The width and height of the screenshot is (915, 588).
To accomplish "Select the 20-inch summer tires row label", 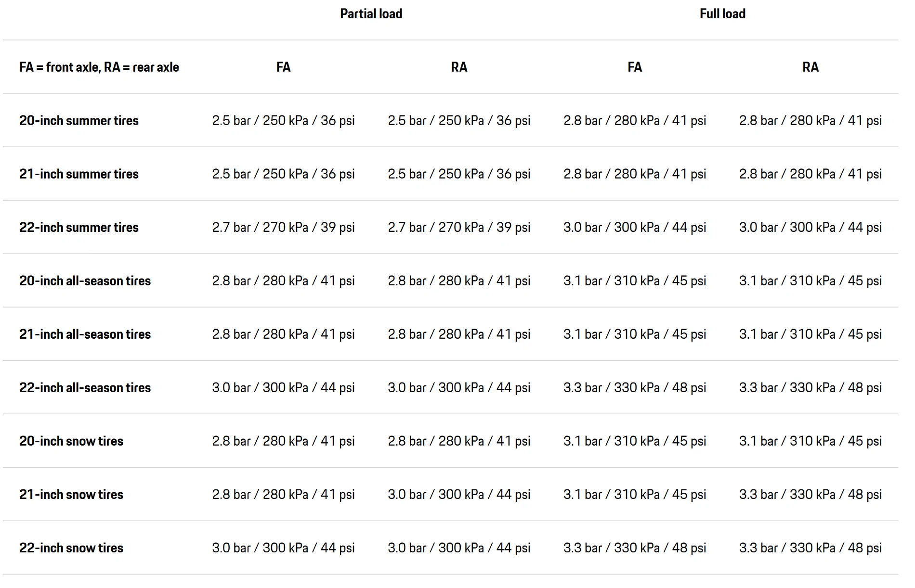I will point(79,121).
